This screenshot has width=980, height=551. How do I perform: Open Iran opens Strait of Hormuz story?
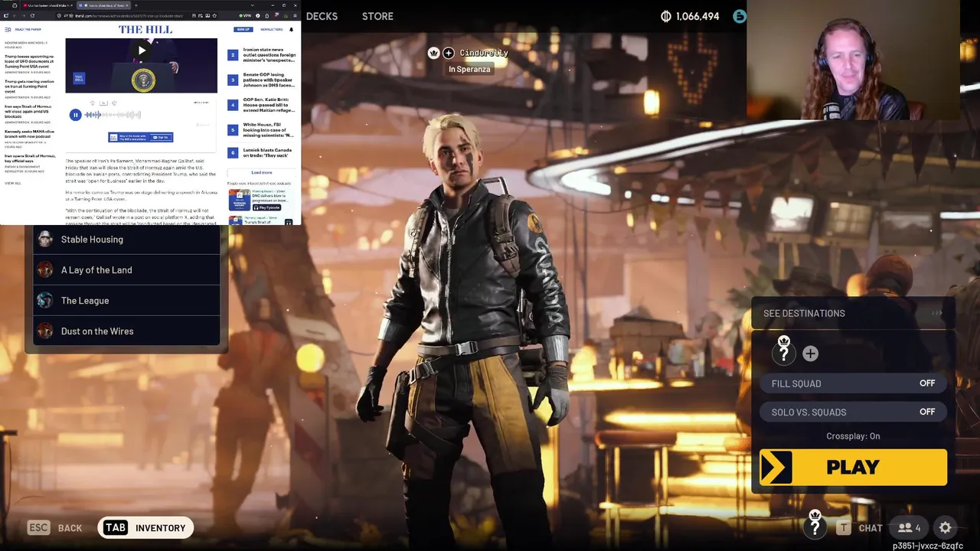[x=30, y=158]
